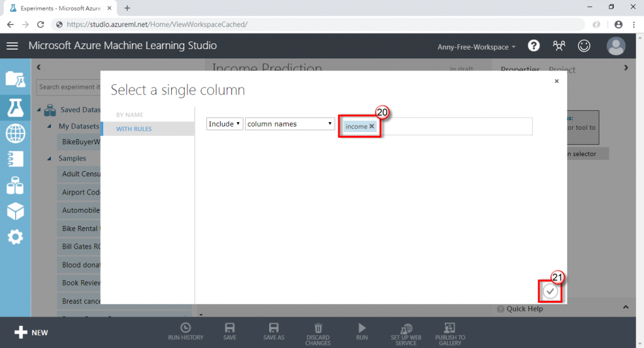Open a new browser tab
This screenshot has height=348, width=644.
coord(127,8)
